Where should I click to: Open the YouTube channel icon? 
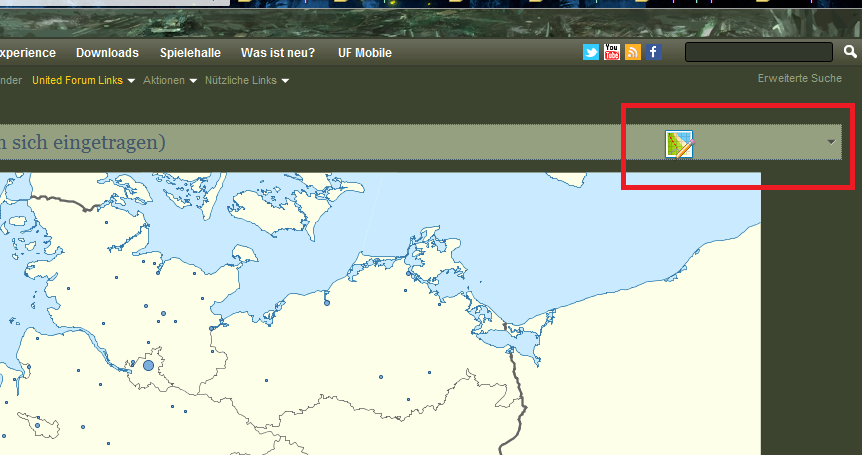pos(612,52)
